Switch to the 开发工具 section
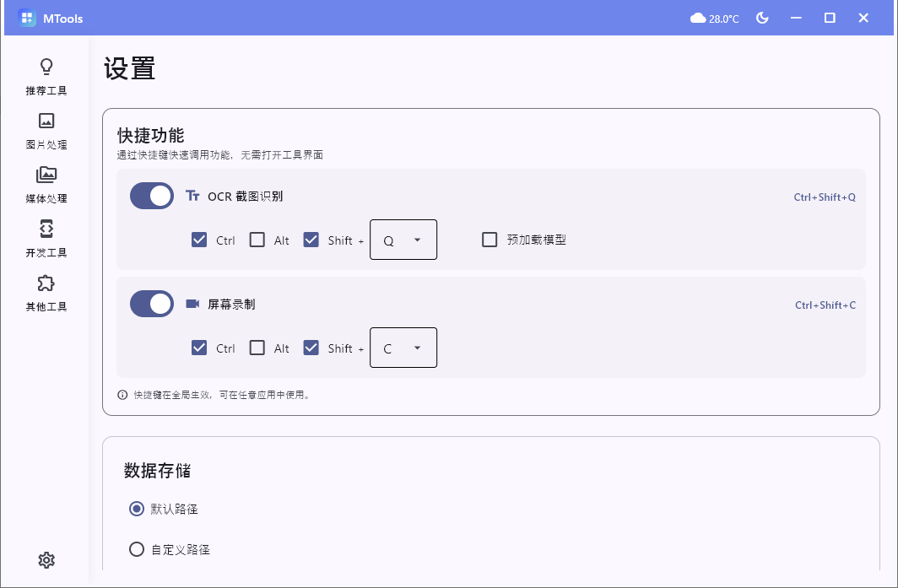Viewport: 898px width, 588px height. point(46,239)
